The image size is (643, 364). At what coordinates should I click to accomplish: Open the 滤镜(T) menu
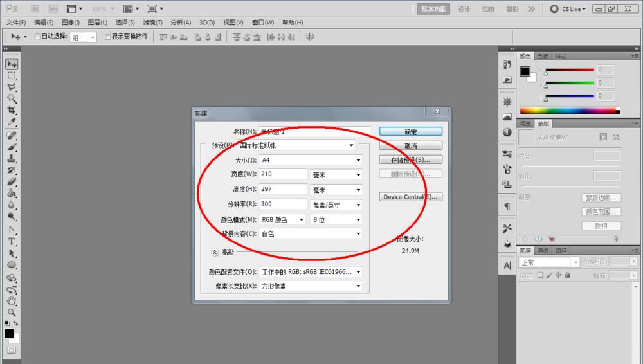click(152, 23)
